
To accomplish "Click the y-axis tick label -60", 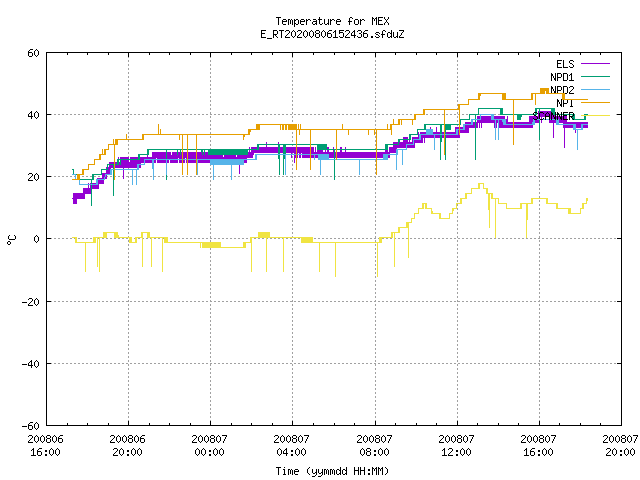I will click(x=31, y=426).
